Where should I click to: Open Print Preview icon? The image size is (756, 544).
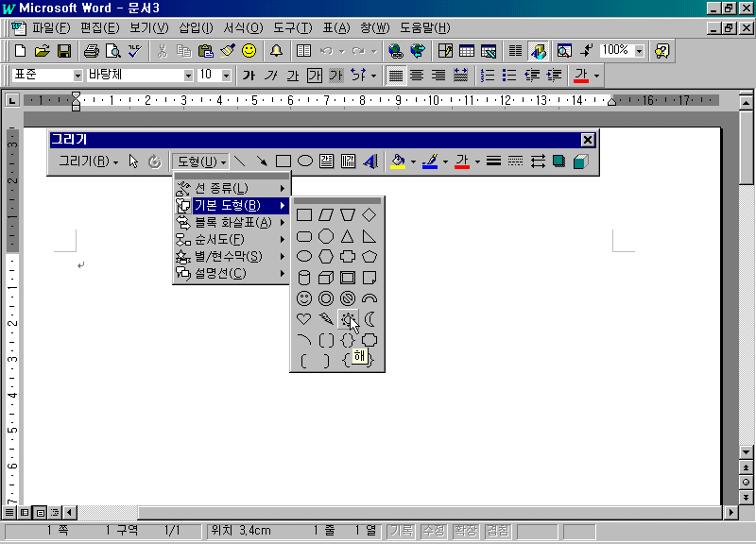click(112, 51)
